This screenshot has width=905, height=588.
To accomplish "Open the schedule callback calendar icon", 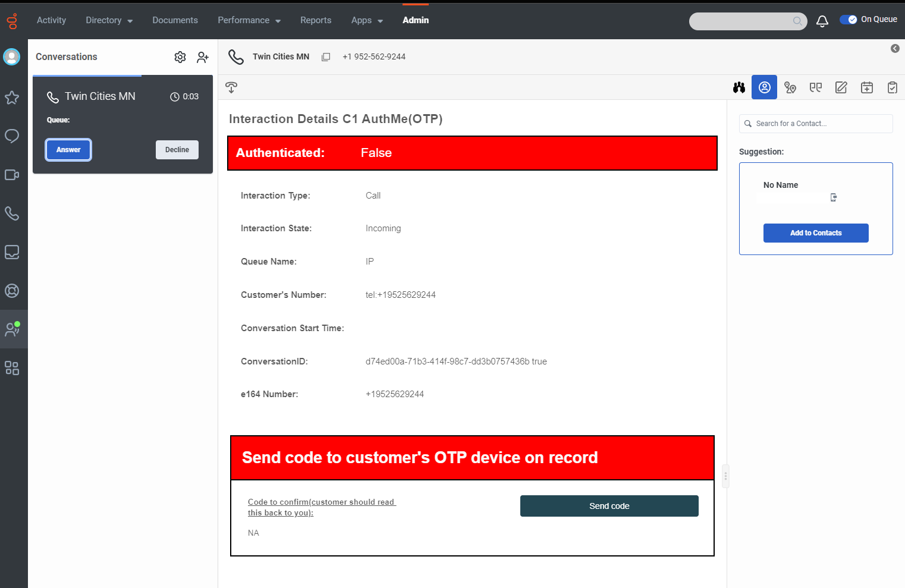I will pyautogui.click(x=866, y=87).
